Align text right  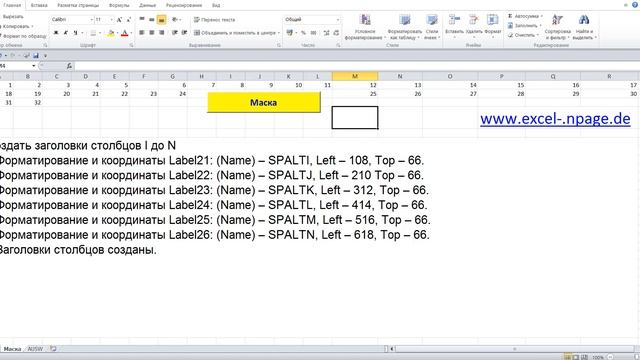click(162, 33)
